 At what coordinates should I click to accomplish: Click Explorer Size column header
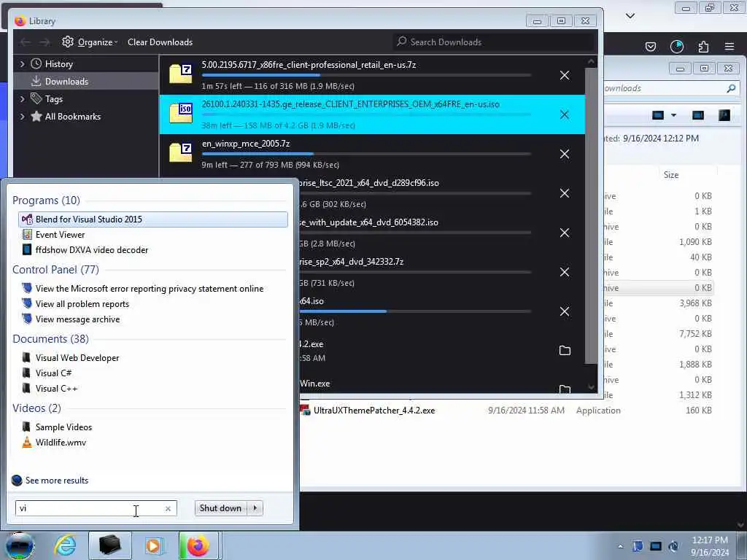pyautogui.click(x=671, y=175)
